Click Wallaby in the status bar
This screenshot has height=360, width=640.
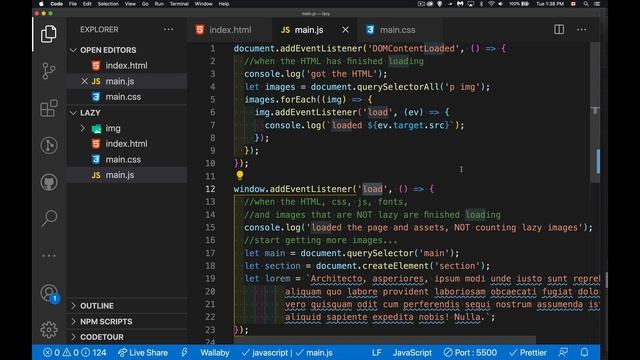pos(215,353)
